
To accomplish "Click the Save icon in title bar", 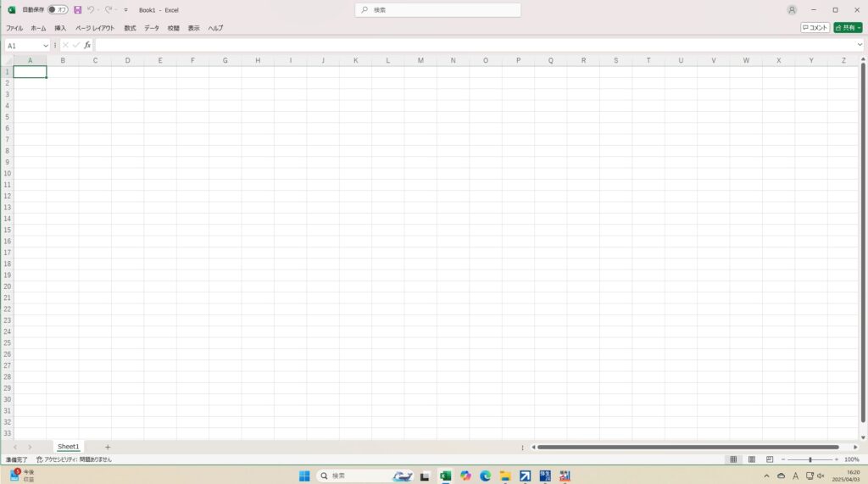I will (78, 10).
